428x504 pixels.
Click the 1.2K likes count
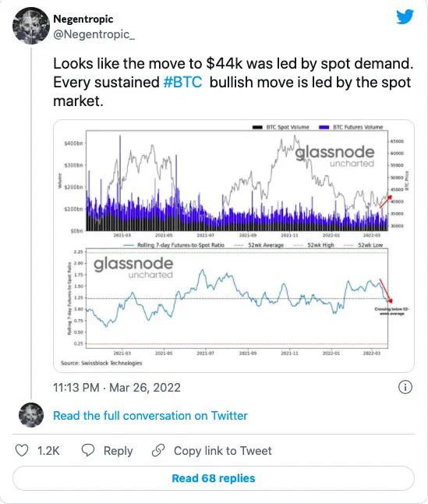(x=48, y=451)
